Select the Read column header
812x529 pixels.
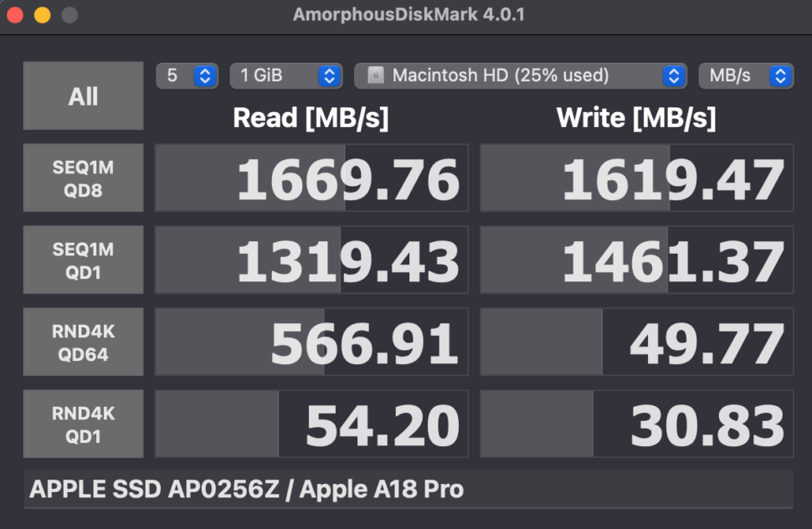point(310,118)
